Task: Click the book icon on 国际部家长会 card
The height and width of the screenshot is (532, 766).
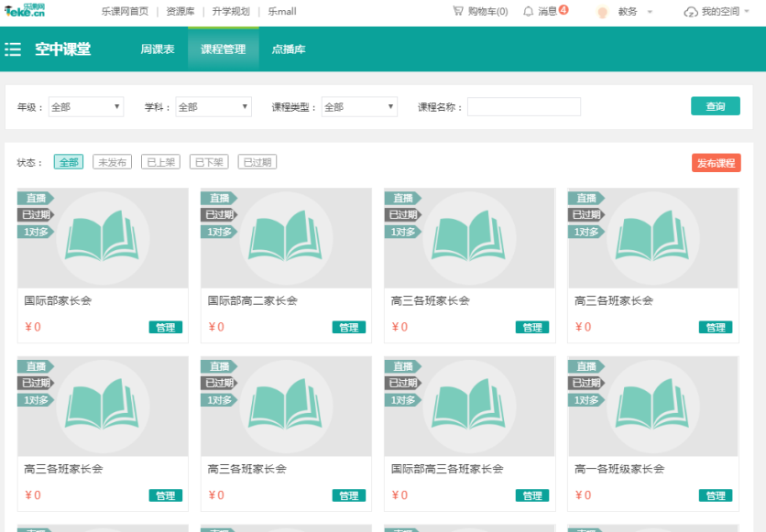Action: point(102,235)
